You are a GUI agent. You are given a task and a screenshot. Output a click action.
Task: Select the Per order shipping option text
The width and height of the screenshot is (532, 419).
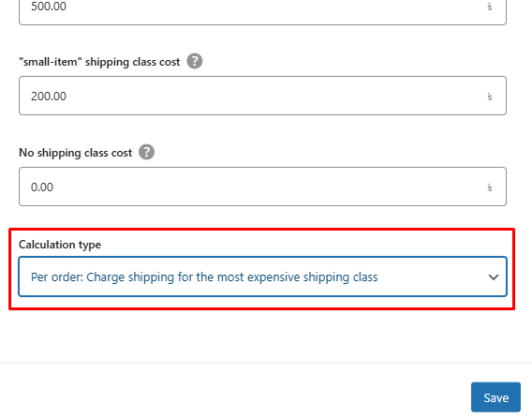(x=204, y=277)
